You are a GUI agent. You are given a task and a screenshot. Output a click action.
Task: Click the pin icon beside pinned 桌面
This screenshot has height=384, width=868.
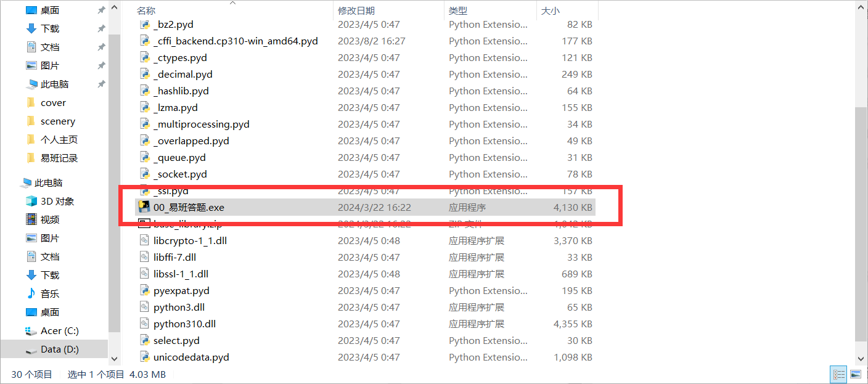(101, 10)
